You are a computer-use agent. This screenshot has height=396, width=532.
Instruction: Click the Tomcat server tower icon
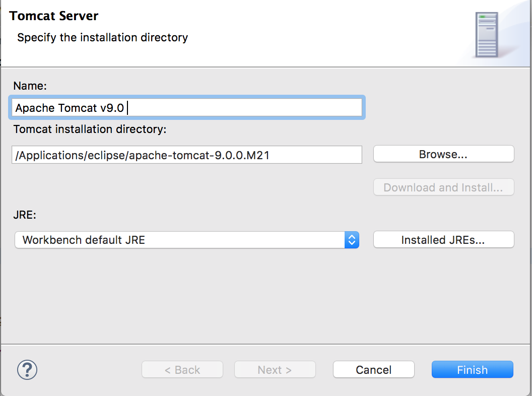click(487, 35)
